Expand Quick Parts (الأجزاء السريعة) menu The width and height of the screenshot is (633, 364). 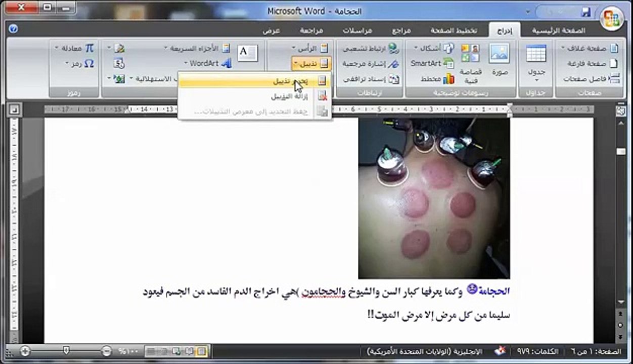pyautogui.click(x=197, y=48)
